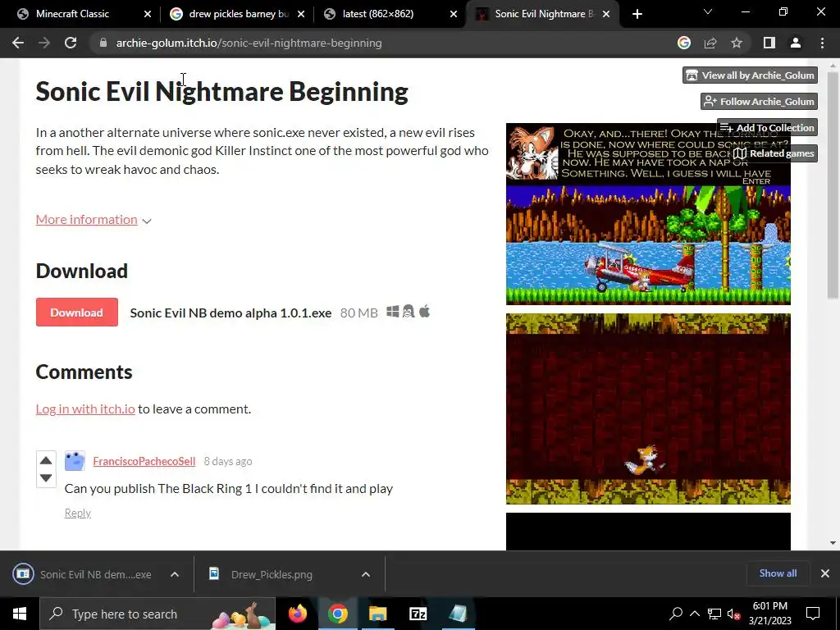The image size is (840, 630).
Task: Bookmark this page with the star
Action: point(737,43)
